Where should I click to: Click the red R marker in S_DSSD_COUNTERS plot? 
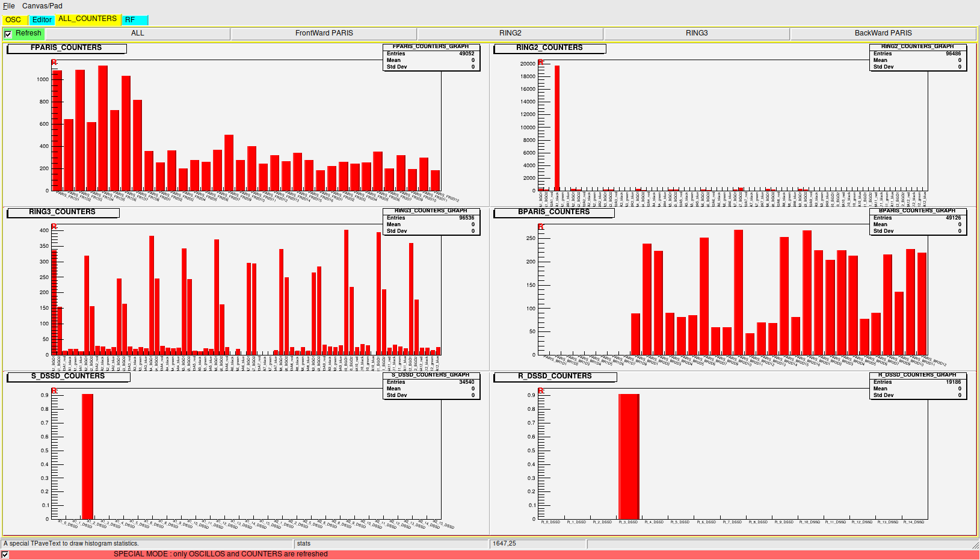(x=54, y=391)
